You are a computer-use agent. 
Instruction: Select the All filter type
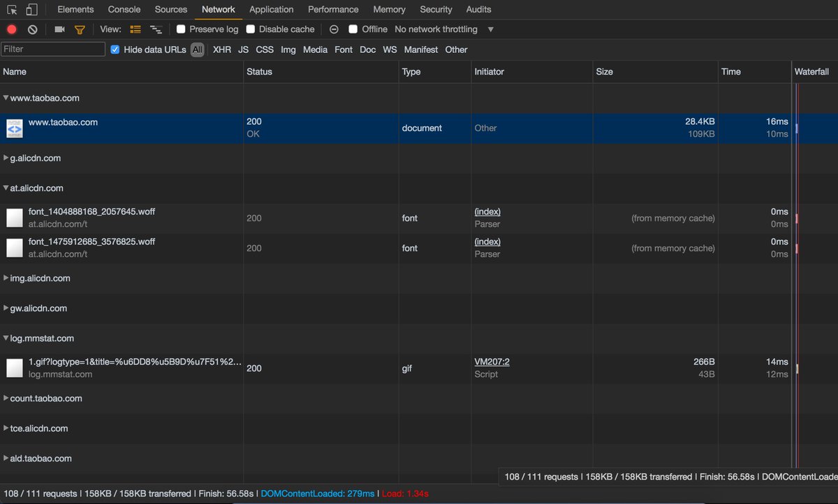point(198,50)
